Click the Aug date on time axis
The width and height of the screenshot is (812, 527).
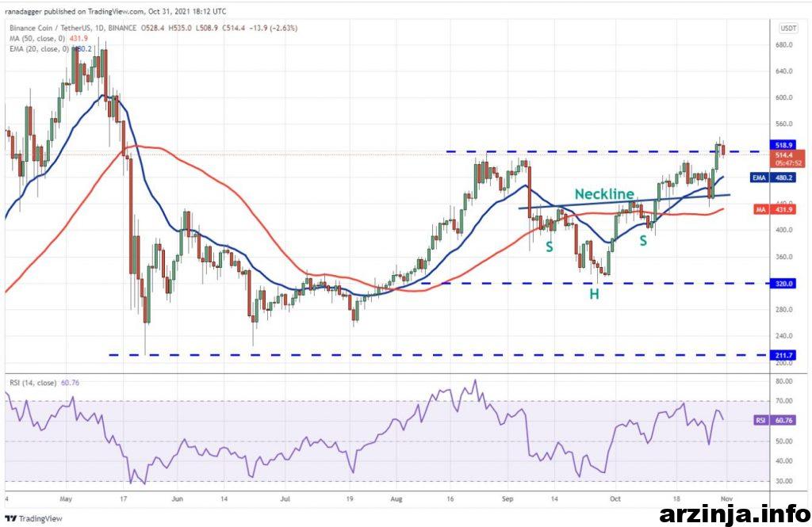pos(396,499)
